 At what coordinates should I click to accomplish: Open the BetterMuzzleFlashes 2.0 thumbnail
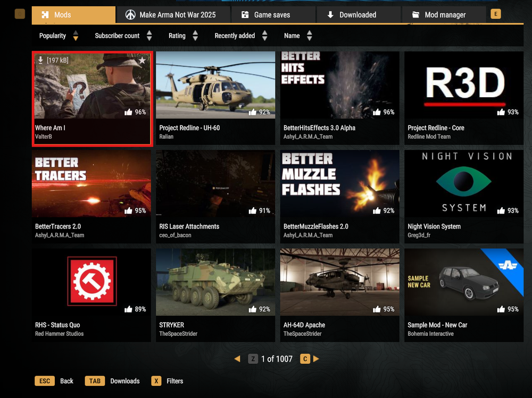(x=339, y=183)
